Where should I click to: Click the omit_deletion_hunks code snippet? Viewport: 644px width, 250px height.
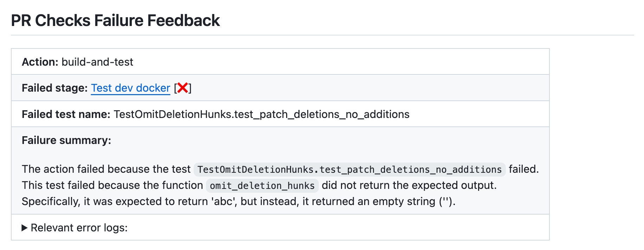pyautogui.click(x=262, y=186)
